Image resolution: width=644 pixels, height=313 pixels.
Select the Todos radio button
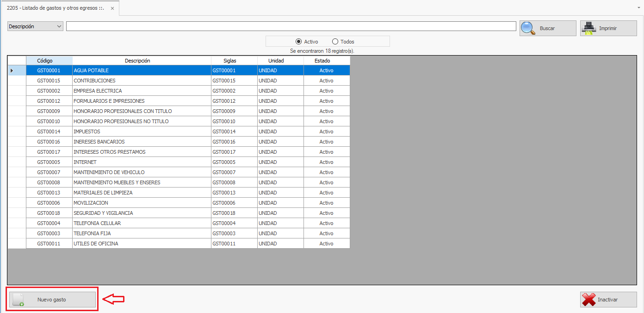(335, 42)
